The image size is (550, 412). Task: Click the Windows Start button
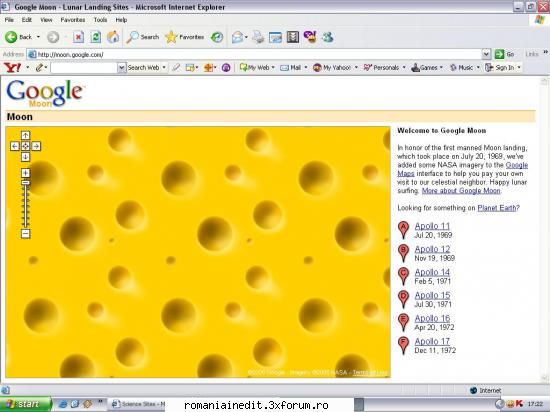pyautogui.click(x=25, y=404)
